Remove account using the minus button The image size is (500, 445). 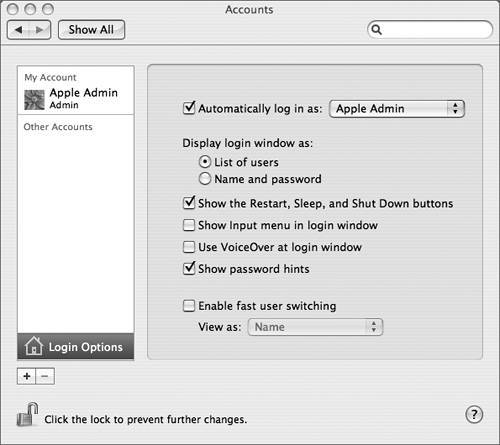pyautogui.click(x=45, y=376)
